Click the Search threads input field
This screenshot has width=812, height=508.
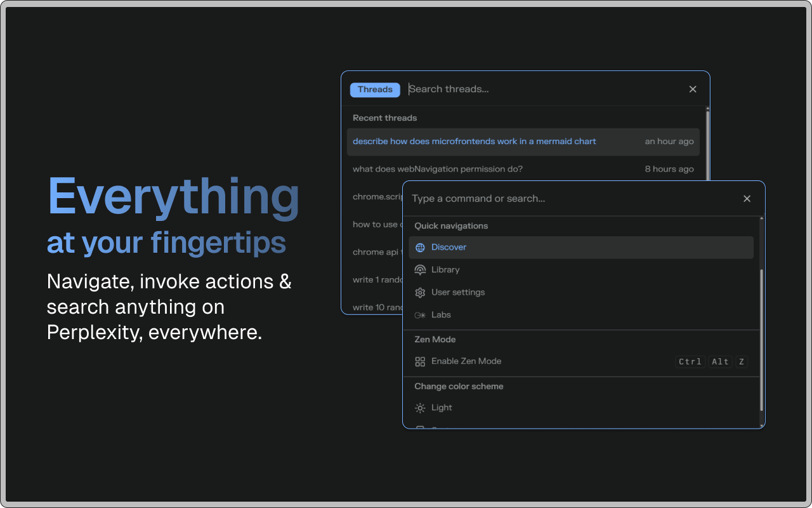[x=539, y=90]
